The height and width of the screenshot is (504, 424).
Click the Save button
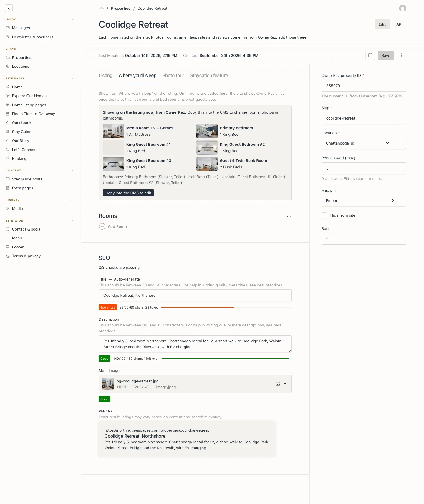tap(386, 55)
